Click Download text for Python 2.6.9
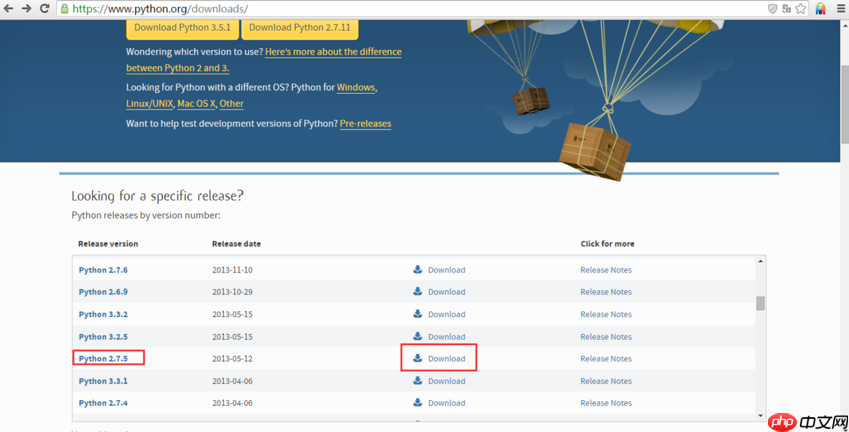This screenshot has height=432, width=849. pyautogui.click(x=447, y=292)
